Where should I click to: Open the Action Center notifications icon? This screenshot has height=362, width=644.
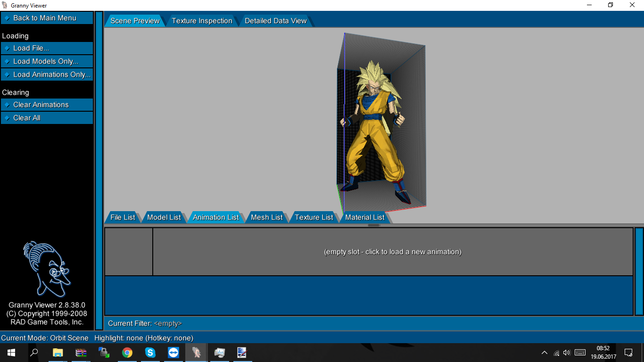coord(628,353)
